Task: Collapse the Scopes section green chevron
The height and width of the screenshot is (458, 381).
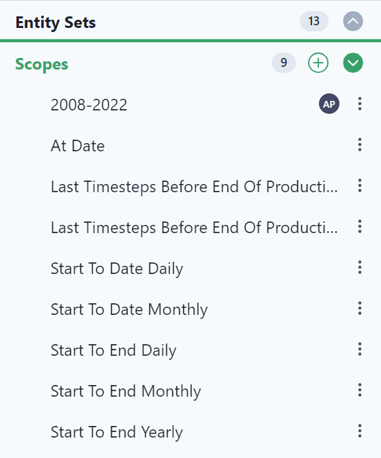Action: (353, 63)
